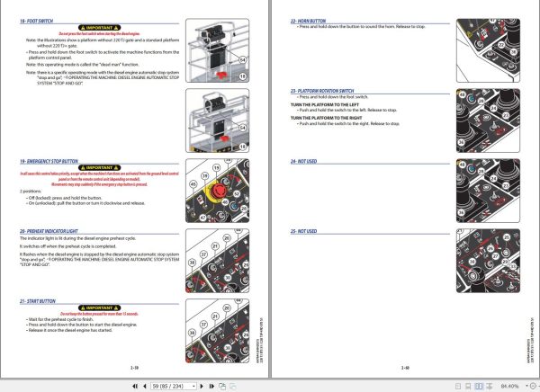Screen dimensions: 540x392
Task: Click the zoom out minus button
Action: (533, 386)
